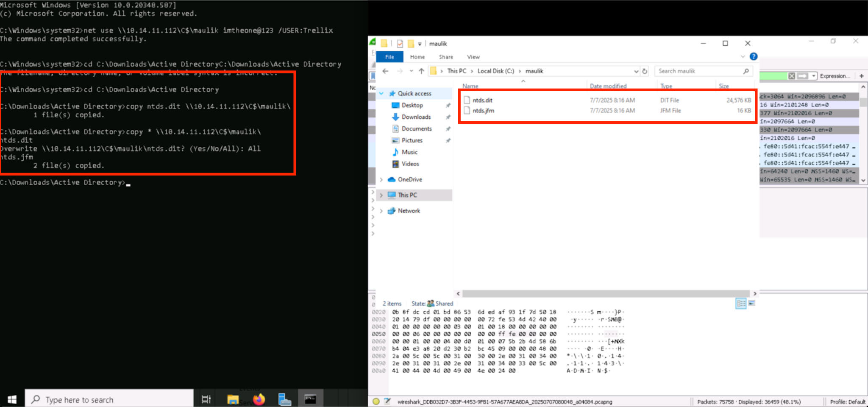The image size is (868, 407).
Task: Collapse the Quick access tree node
Action: click(381, 93)
